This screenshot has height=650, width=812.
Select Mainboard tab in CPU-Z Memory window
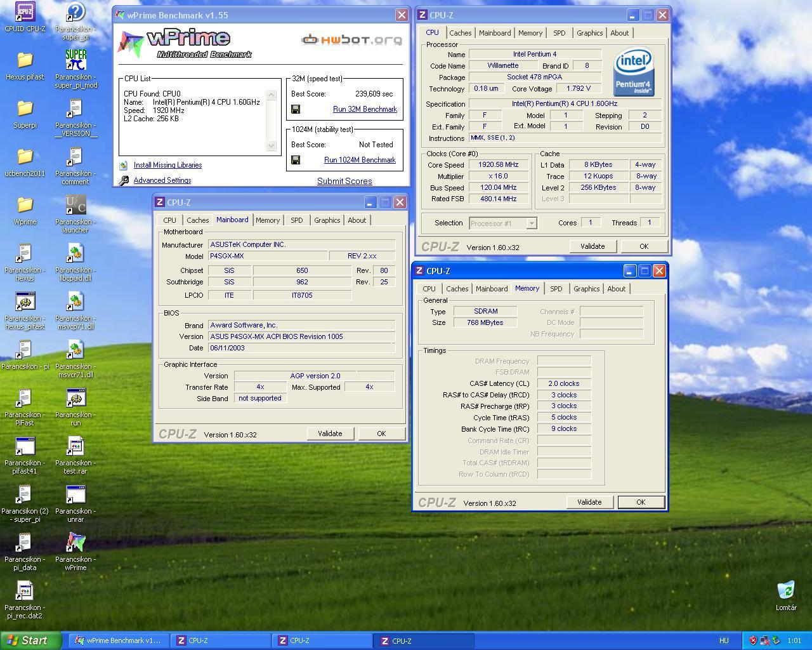(492, 289)
